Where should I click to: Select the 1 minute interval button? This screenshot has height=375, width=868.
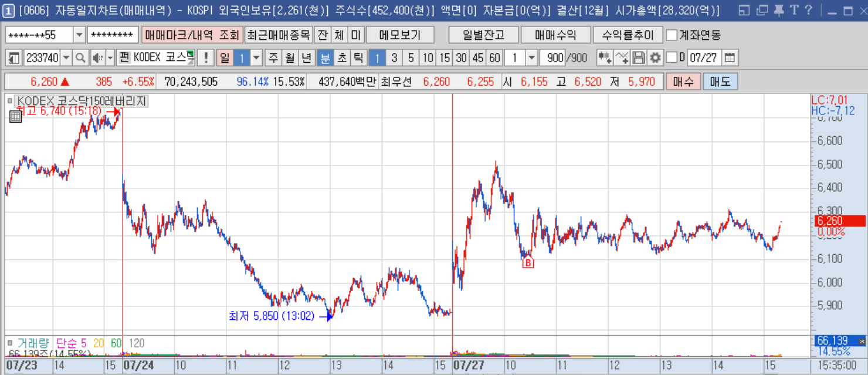pyautogui.click(x=377, y=58)
